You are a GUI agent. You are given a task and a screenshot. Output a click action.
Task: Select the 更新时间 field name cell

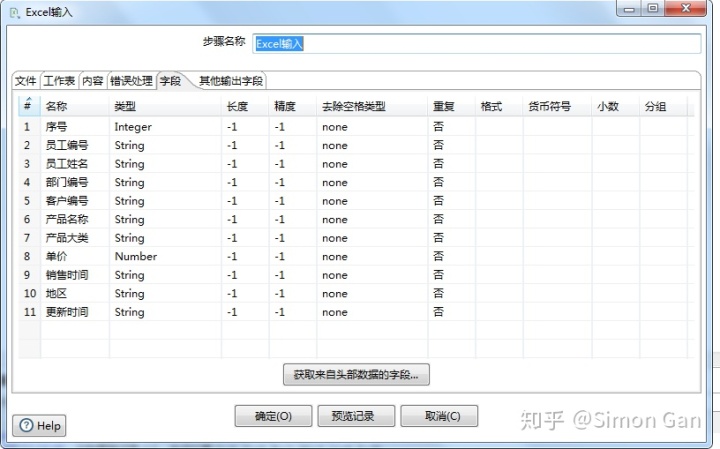click(x=75, y=312)
